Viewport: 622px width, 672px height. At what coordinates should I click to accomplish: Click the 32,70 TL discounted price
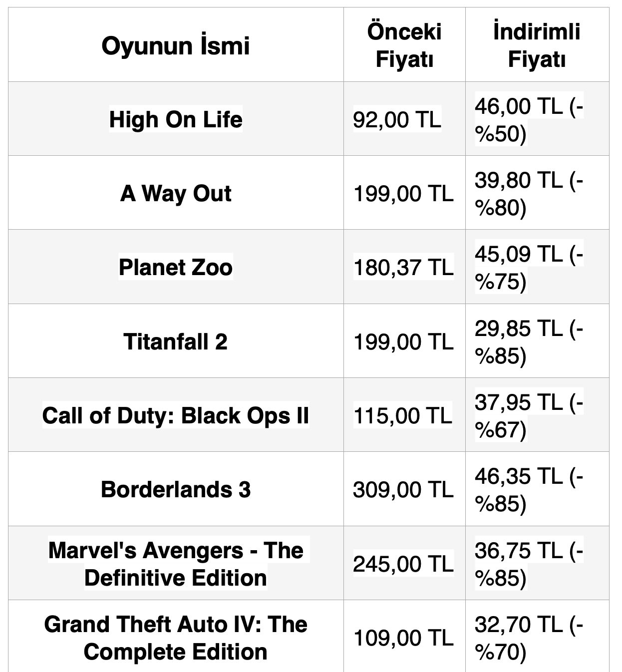(528, 638)
